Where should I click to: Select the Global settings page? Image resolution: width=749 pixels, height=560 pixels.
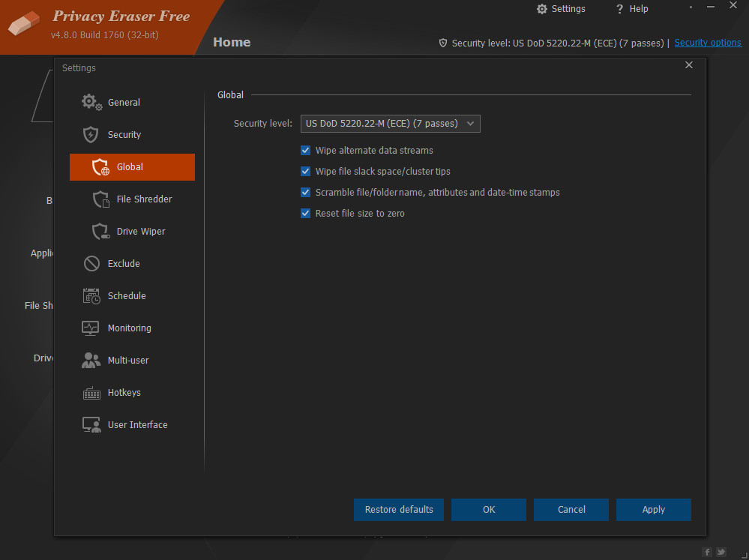tap(132, 166)
